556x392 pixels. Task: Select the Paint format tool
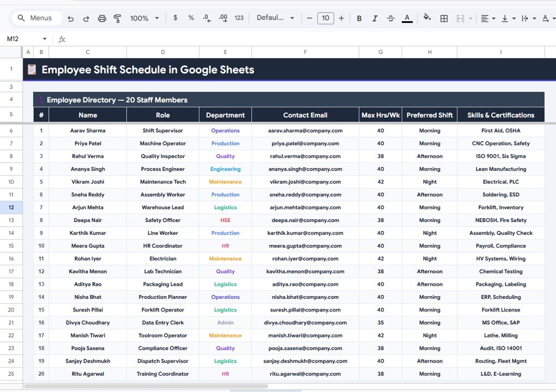[x=117, y=18]
